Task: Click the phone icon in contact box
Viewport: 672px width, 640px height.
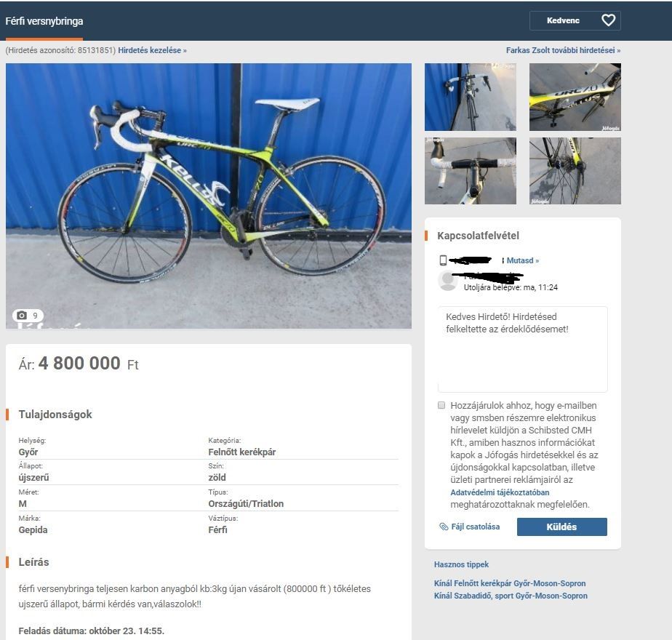Action: tap(443, 260)
